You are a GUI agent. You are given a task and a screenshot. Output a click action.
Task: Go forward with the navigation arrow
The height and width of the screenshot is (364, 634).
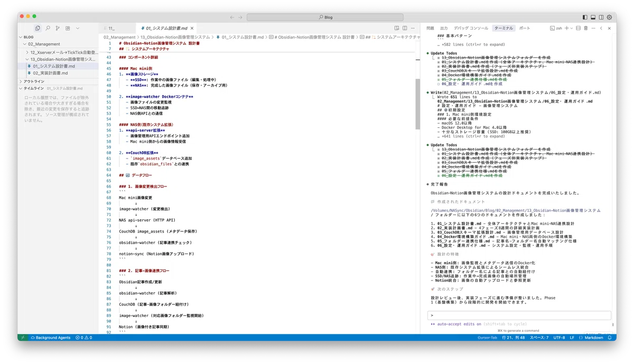click(240, 17)
